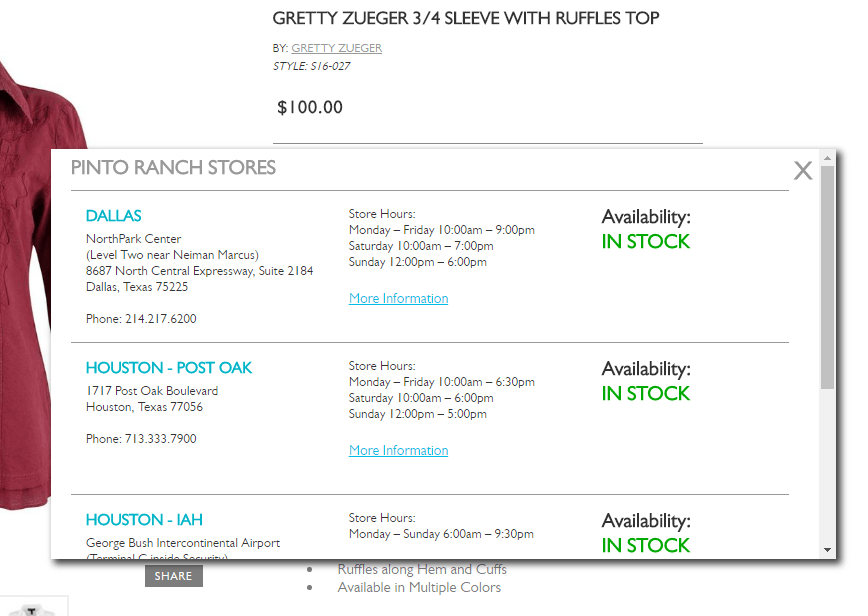Click the $100.00 price text
868x616 pixels.
click(x=310, y=107)
